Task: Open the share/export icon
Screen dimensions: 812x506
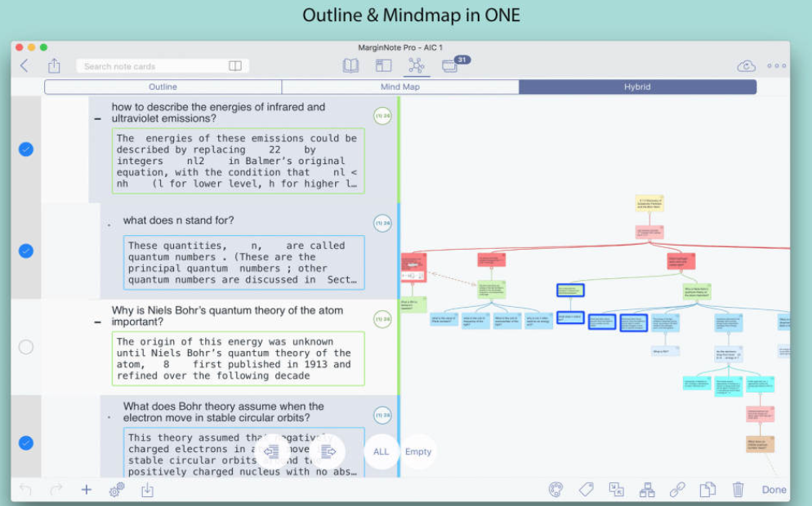Action: point(54,66)
